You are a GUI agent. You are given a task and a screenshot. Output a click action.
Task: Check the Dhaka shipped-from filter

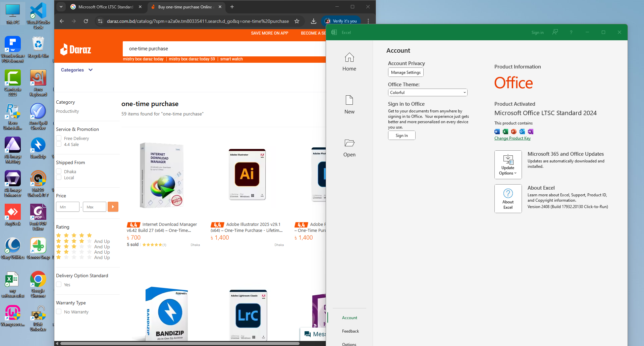click(x=59, y=171)
